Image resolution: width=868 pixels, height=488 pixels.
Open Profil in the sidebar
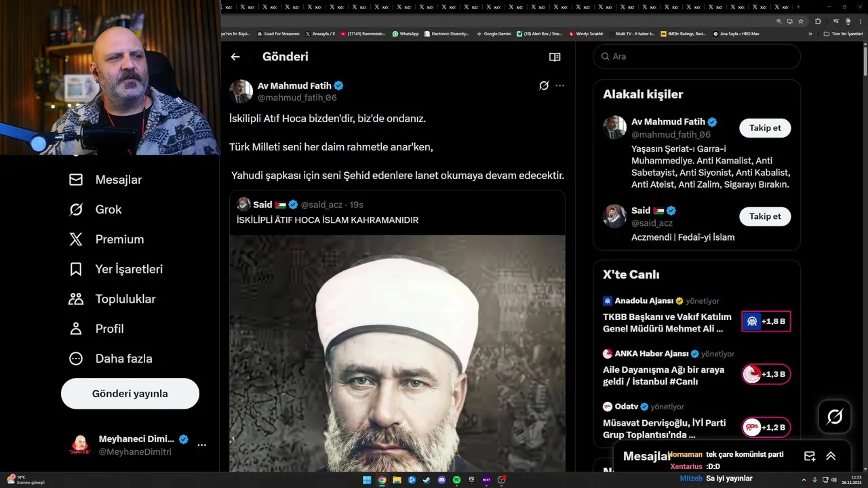96,329
